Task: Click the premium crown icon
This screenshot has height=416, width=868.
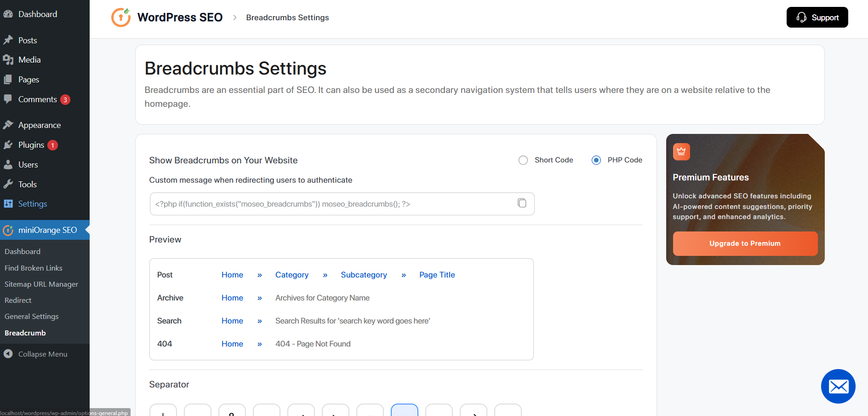Action: [681, 151]
